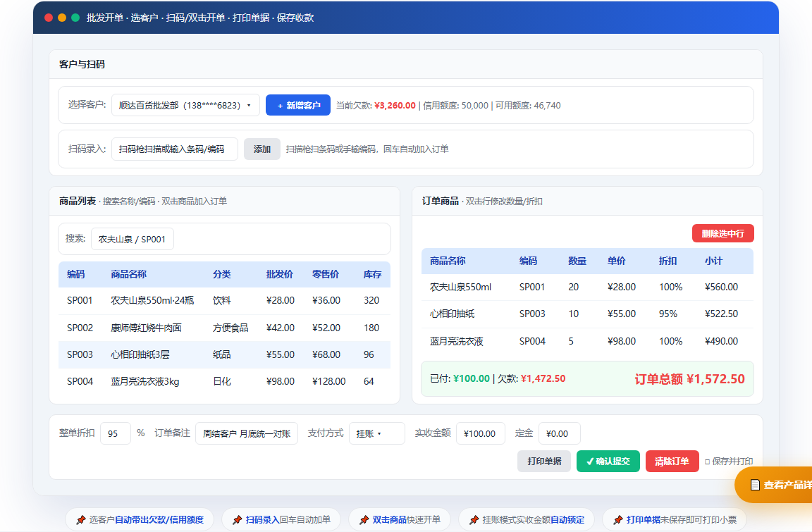
Task: Click pin icon on 打印单据 tip chip
Action: (x=617, y=519)
